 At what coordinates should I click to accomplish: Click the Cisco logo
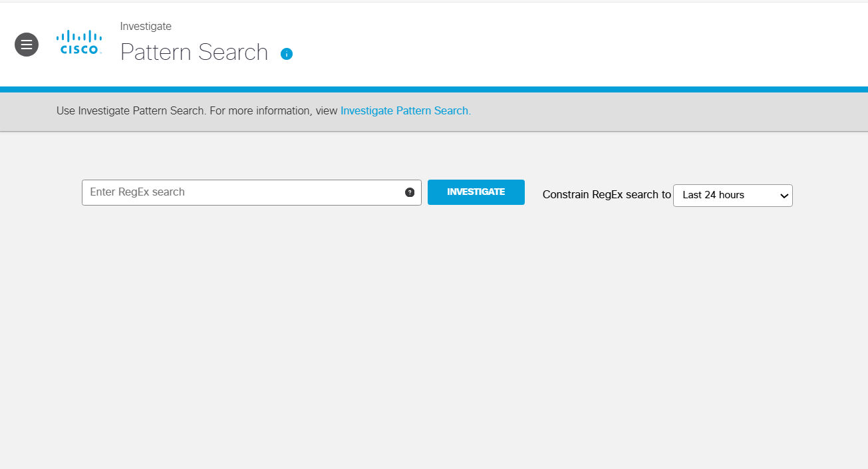tap(79, 42)
